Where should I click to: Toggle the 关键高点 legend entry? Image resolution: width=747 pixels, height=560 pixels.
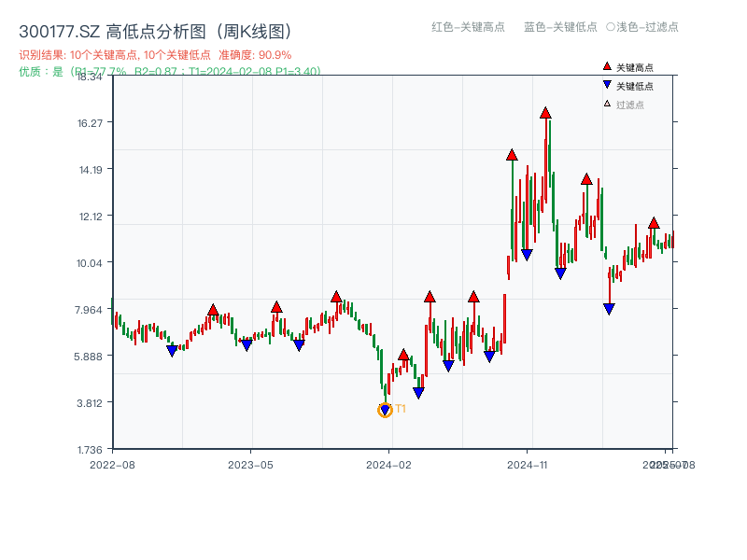(x=627, y=67)
